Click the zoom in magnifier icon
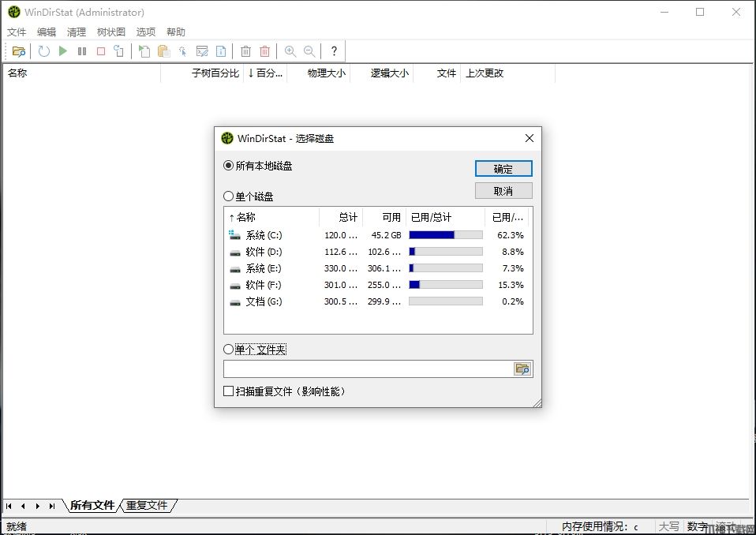756x535 pixels. [x=290, y=51]
